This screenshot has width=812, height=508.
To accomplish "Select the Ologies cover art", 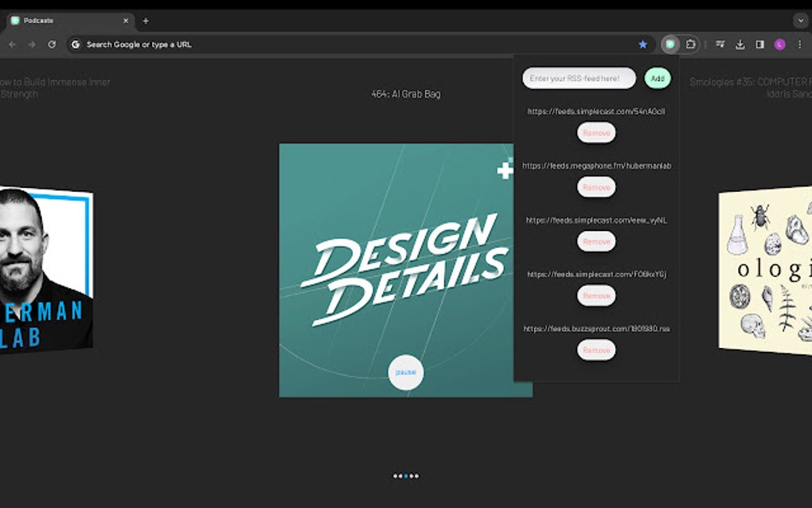I will [x=765, y=270].
